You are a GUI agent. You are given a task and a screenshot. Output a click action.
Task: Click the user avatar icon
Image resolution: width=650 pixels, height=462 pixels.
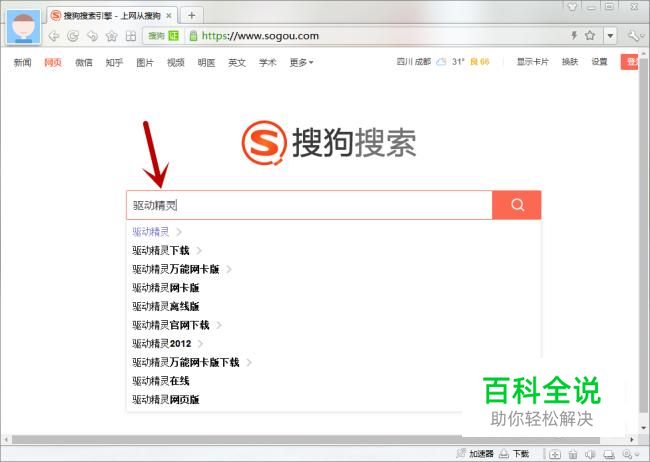tap(24, 27)
